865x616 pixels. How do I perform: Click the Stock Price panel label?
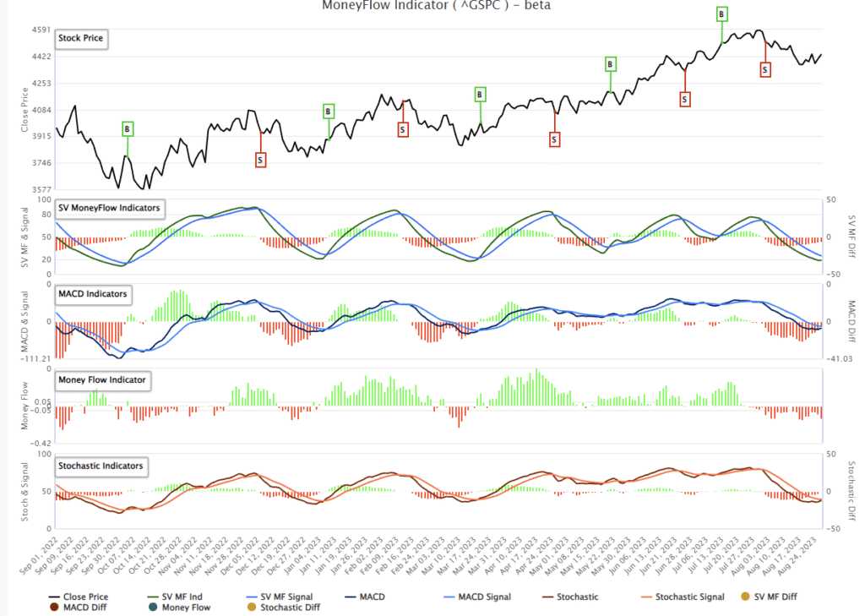[x=80, y=38]
